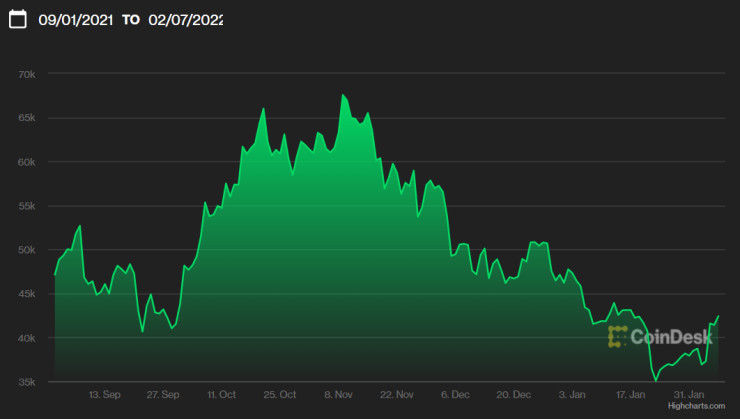Click the 20. Dec x-axis label

pos(513,395)
